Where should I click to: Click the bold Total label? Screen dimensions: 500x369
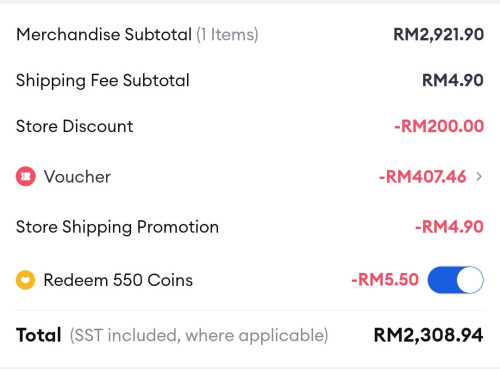pos(39,335)
